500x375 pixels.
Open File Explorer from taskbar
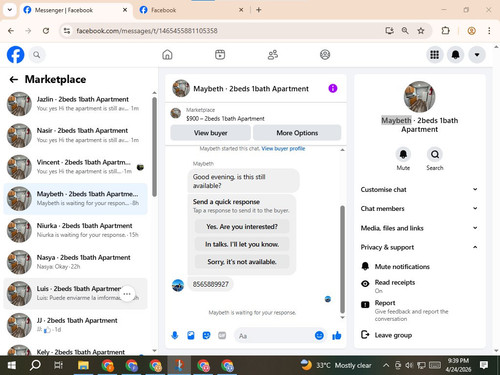click(x=83, y=365)
